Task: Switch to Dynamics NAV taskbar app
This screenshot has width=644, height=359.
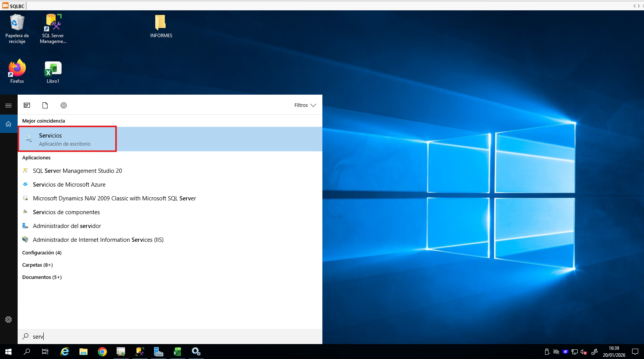Action: click(x=121, y=352)
